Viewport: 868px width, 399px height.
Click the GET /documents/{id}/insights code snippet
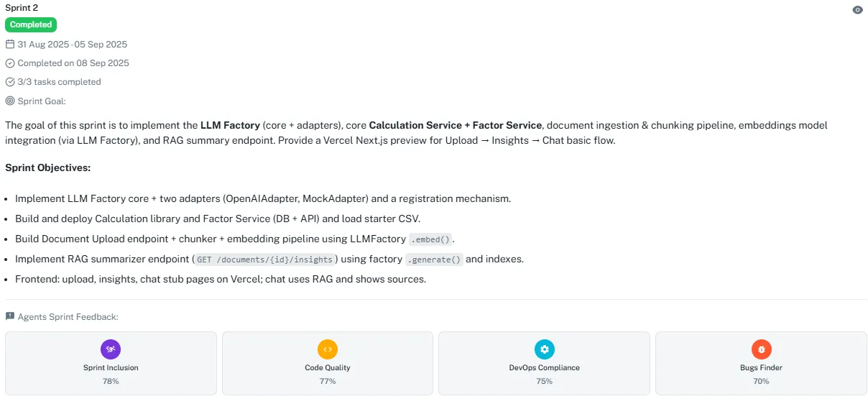tap(266, 260)
